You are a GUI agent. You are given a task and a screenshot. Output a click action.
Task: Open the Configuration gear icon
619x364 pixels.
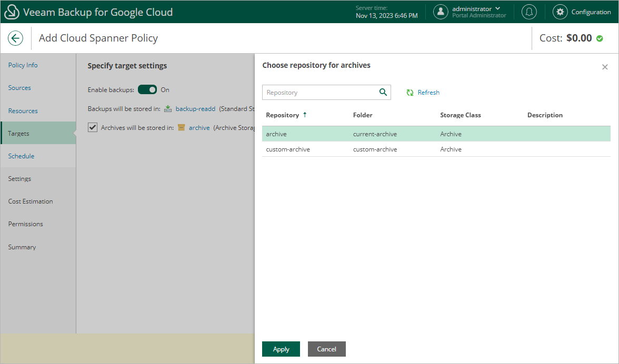pos(560,12)
